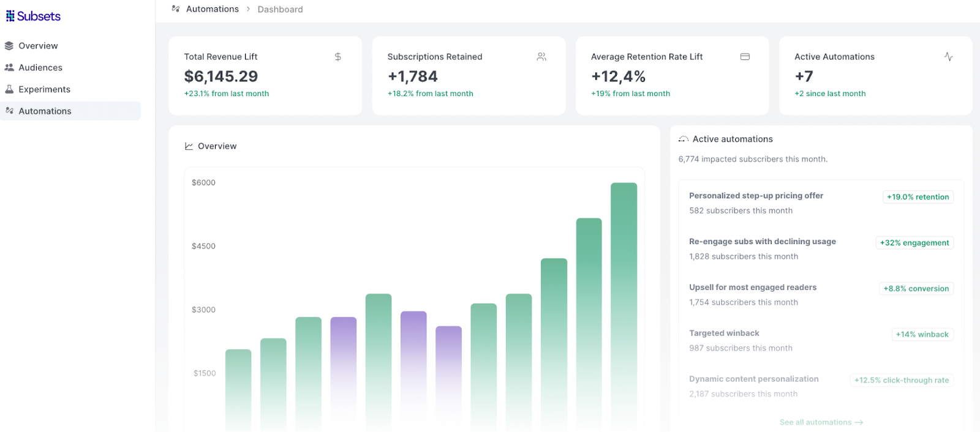Viewport: 980px width, 432px height.
Task: Click the gauge icon beside Active automations heading
Action: point(684,139)
